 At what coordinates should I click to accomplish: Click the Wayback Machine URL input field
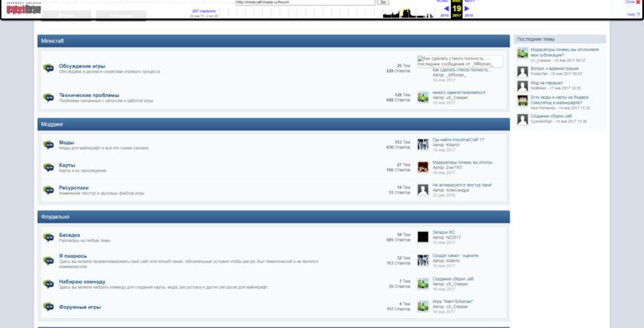tap(305, 2)
